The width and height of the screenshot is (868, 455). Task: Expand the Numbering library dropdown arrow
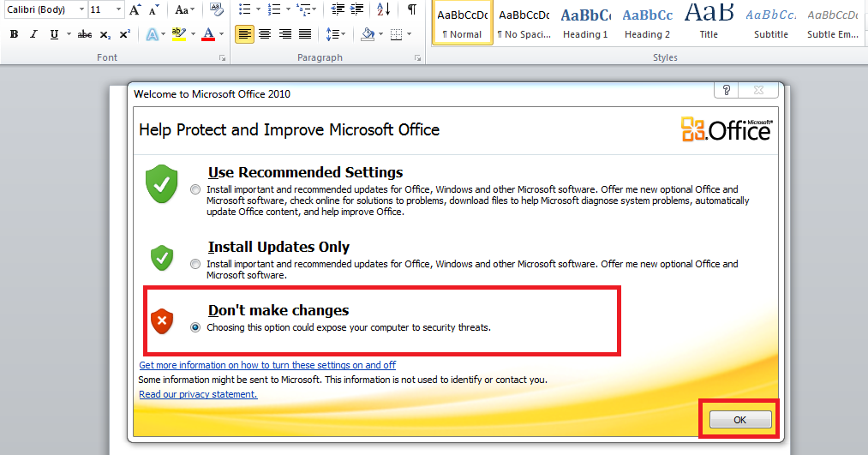click(287, 9)
